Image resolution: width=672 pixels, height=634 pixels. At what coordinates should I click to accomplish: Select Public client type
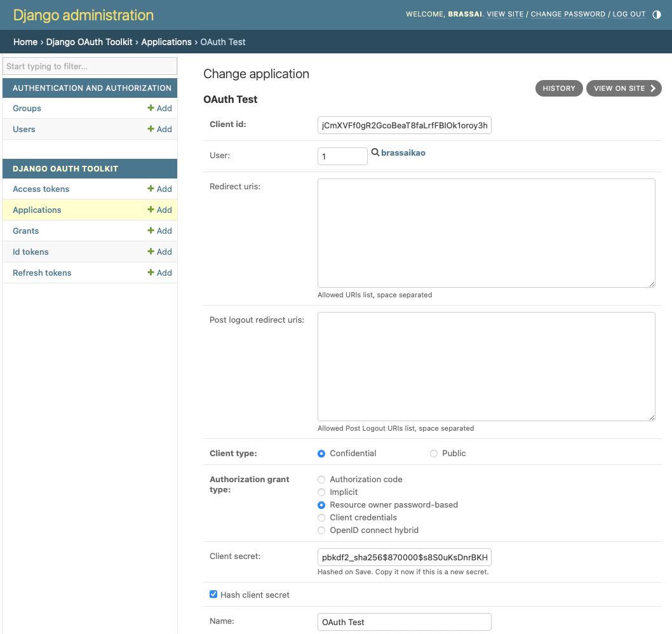(434, 454)
